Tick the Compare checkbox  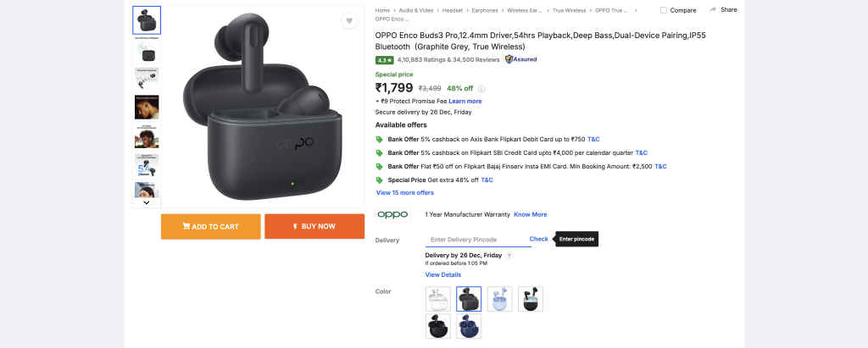[664, 10]
